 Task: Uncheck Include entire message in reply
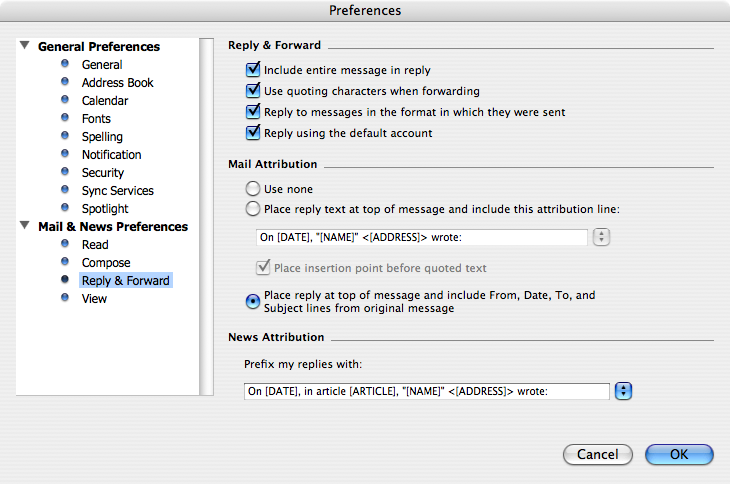253,69
